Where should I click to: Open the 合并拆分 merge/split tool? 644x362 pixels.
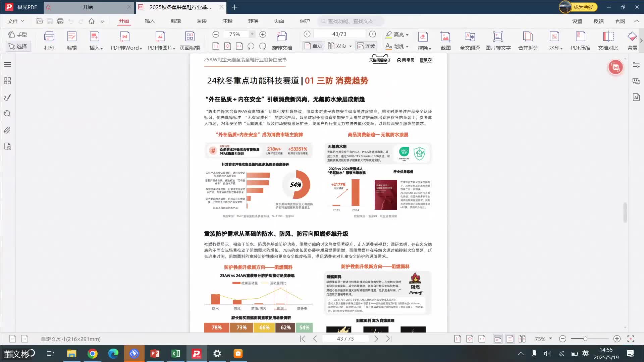click(x=529, y=40)
